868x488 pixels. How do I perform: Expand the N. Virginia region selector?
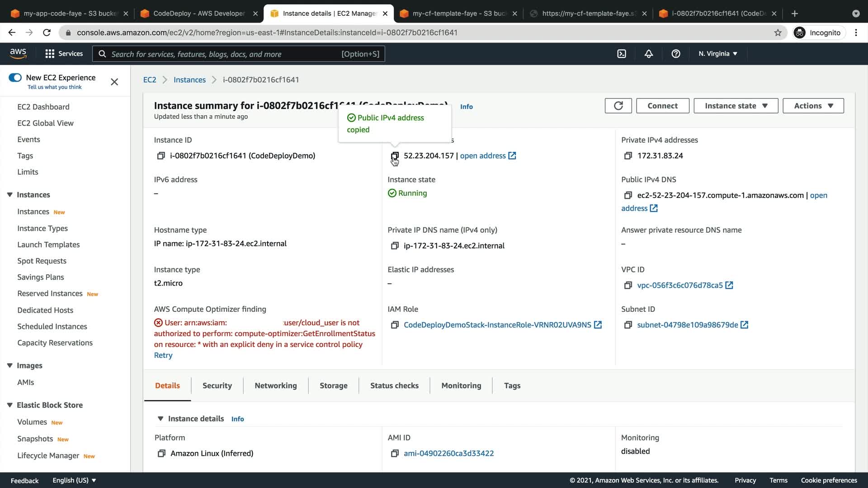(x=717, y=54)
